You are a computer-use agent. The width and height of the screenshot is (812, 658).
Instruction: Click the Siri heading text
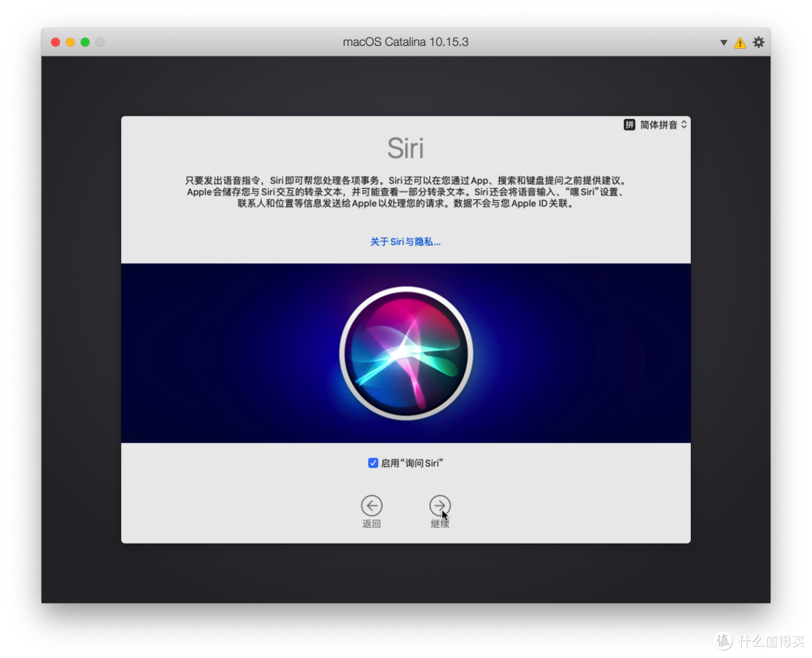[405, 148]
